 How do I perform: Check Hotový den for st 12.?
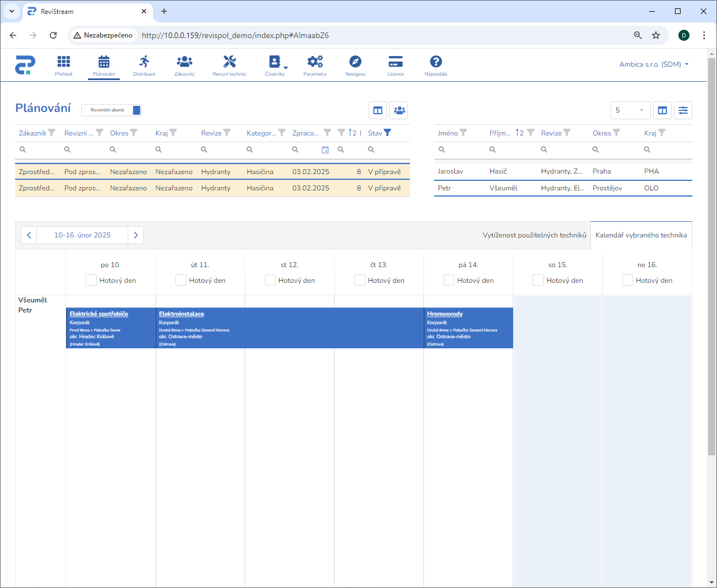[270, 280]
